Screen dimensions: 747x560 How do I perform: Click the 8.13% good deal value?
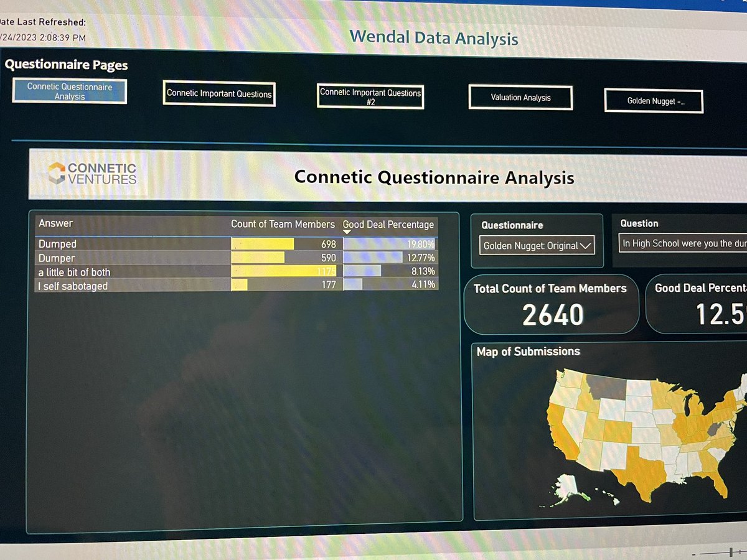click(x=423, y=271)
